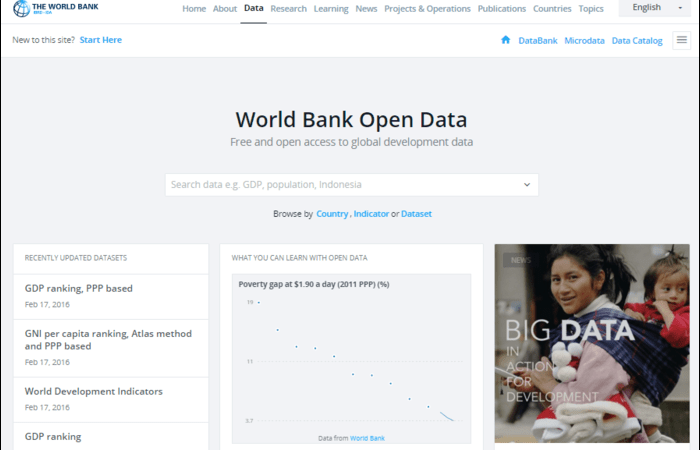Open GDP ranking, PPP based dataset
This screenshot has width=700, height=450.
[x=79, y=288]
